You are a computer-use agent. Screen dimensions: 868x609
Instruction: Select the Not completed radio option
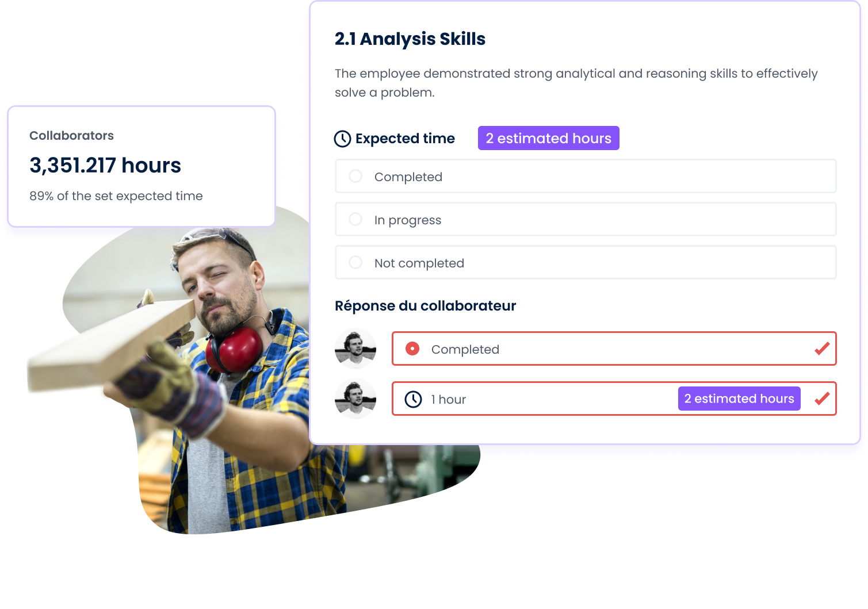(355, 262)
